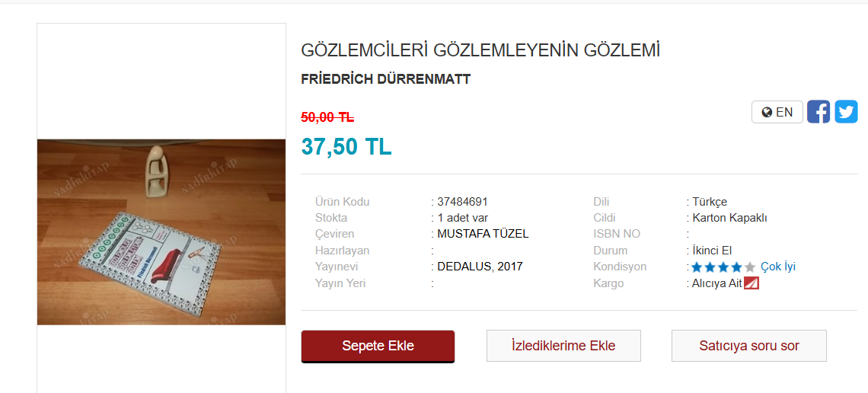
Task: Share the book on Twitter
Action: click(846, 112)
